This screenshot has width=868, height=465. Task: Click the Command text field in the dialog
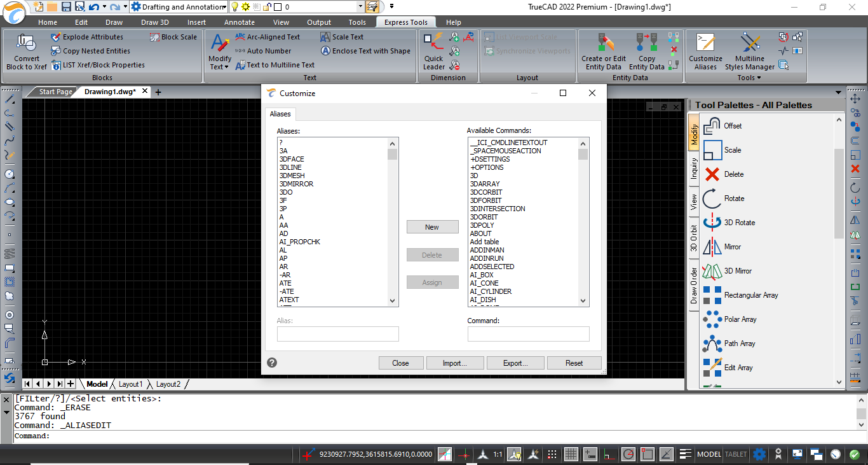(x=529, y=334)
